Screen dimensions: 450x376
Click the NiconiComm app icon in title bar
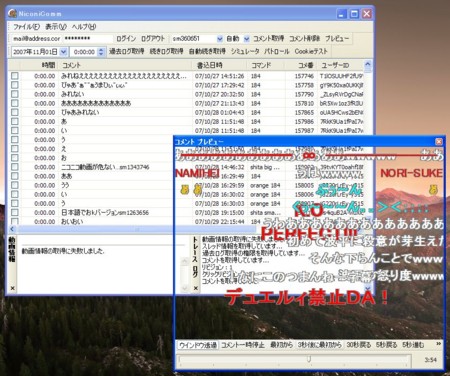tap(13, 13)
